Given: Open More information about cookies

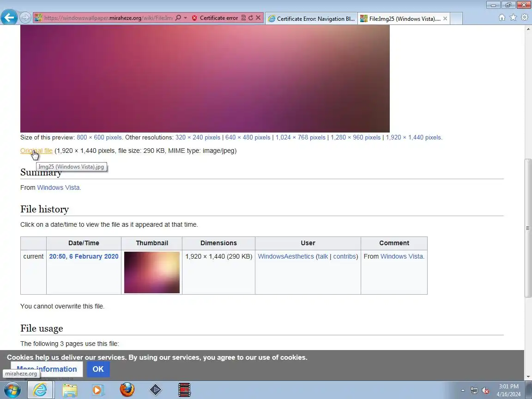Looking at the screenshot, I should coord(47,369).
